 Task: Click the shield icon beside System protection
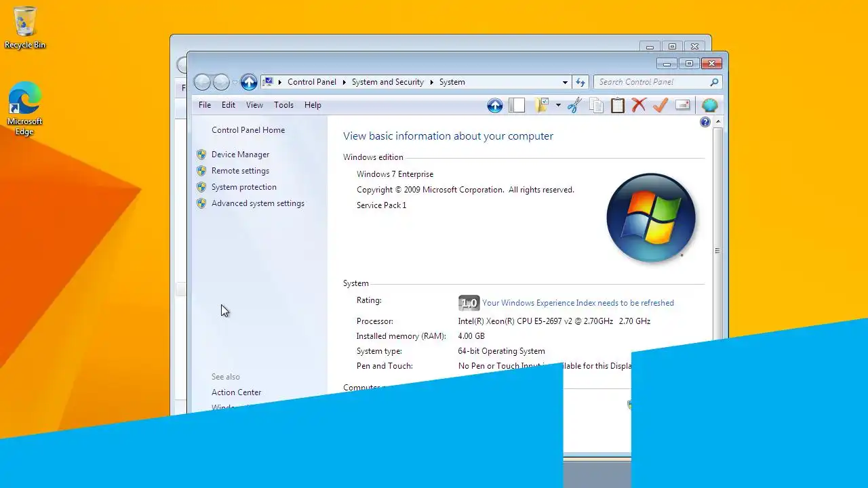click(201, 187)
